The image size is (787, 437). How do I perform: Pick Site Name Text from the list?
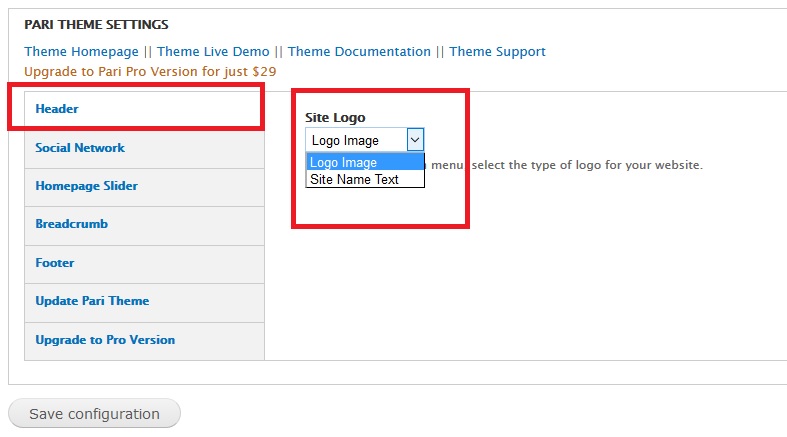(x=354, y=180)
